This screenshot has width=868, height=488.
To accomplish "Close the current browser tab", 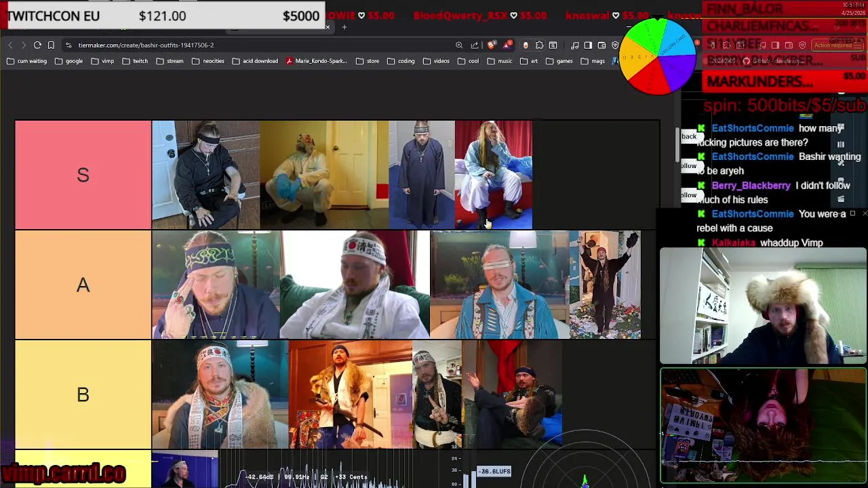I will tap(328, 27).
